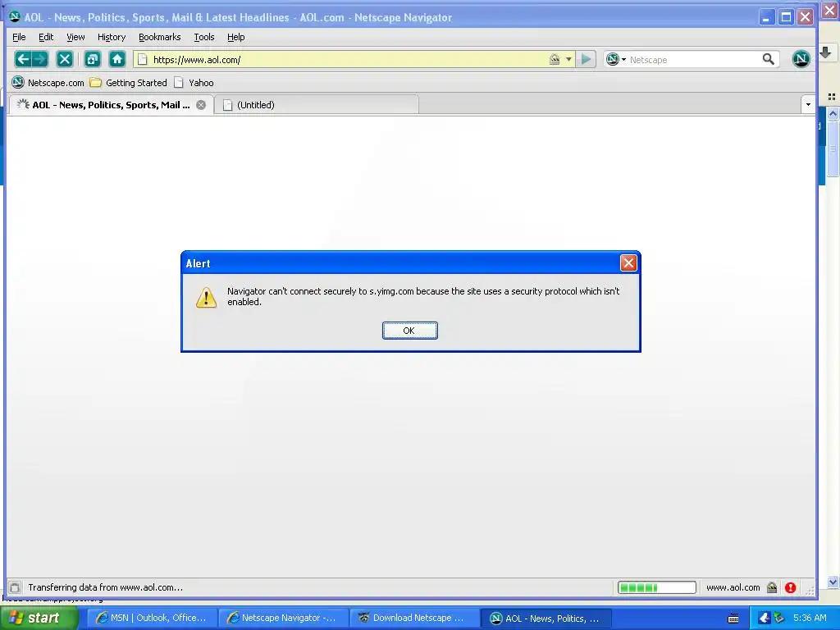Close the AOL News tab
840x630 pixels.
201,105
